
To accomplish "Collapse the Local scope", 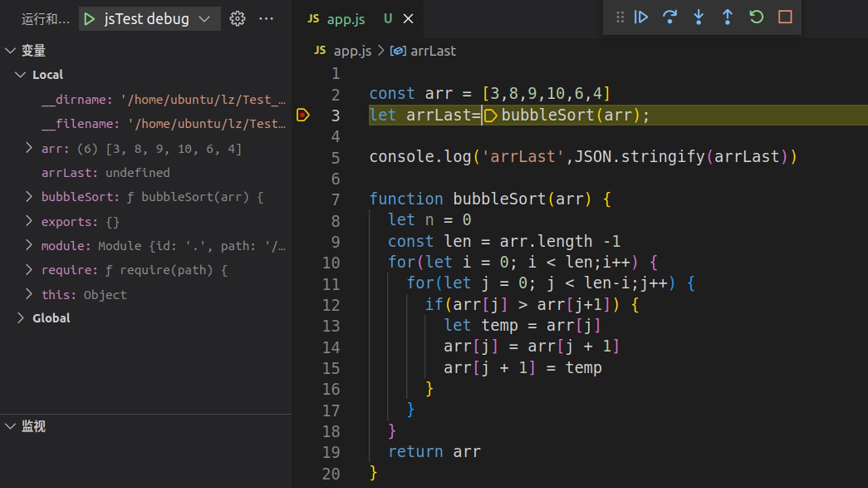I will click(x=21, y=75).
